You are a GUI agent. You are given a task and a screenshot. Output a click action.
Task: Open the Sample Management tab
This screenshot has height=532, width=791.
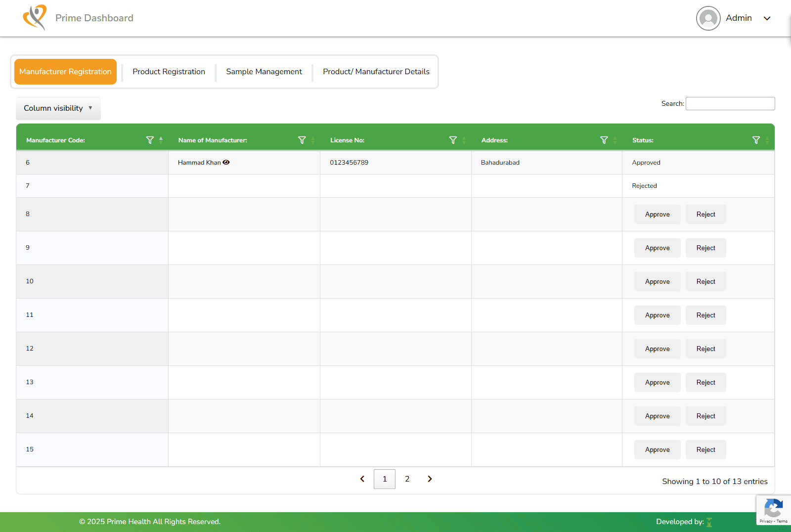(x=264, y=72)
